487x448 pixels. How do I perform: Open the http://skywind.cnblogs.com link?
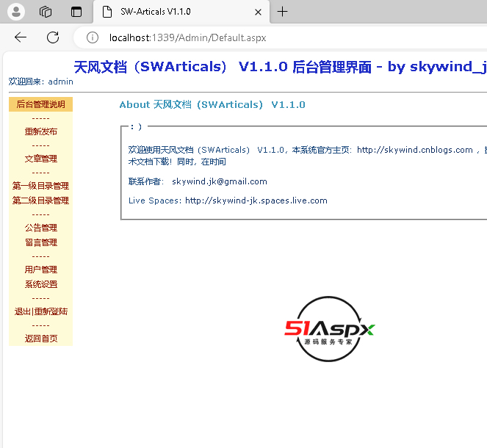(x=414, y=150)
